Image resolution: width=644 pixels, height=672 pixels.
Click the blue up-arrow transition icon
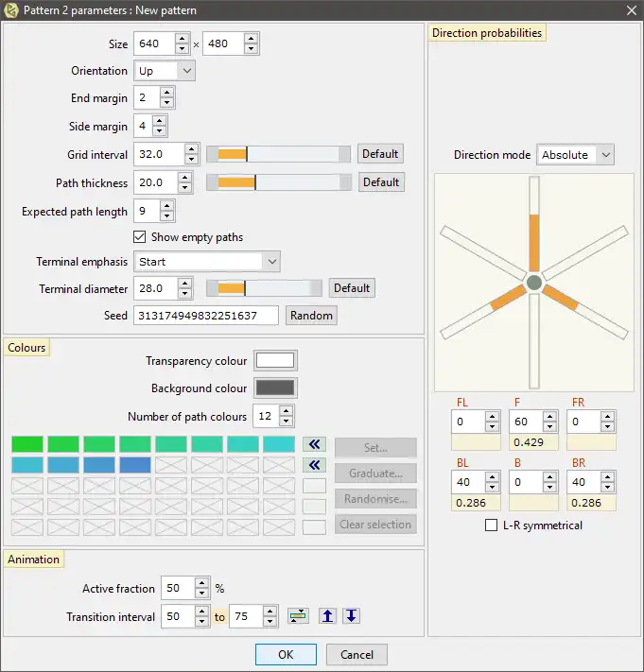pyautogui.click(x=327, y=616)
